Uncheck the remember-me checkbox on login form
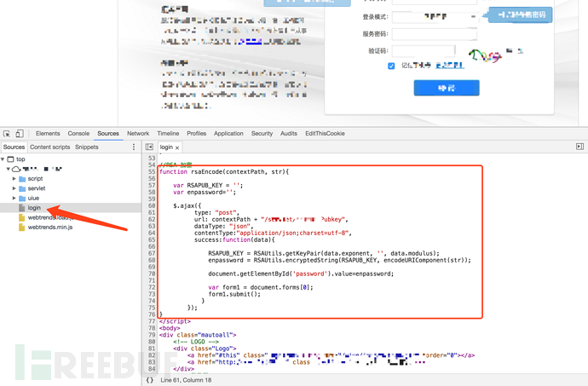588x386 pixels. pyautogui.click(x=391, y=66)
